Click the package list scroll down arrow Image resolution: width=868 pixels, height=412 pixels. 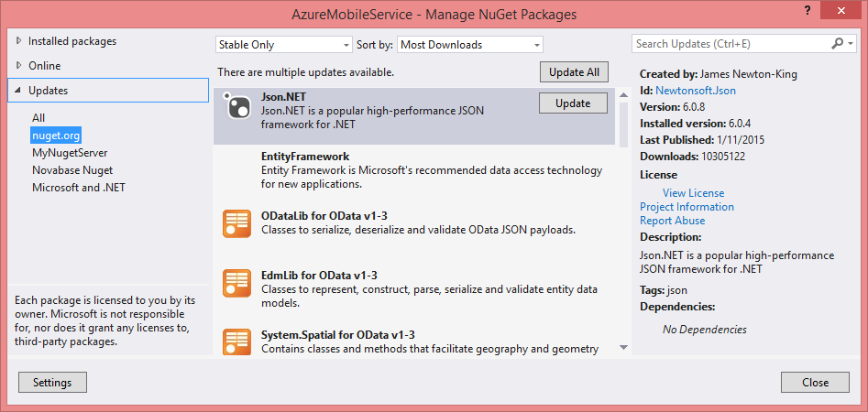coord(623,347)
